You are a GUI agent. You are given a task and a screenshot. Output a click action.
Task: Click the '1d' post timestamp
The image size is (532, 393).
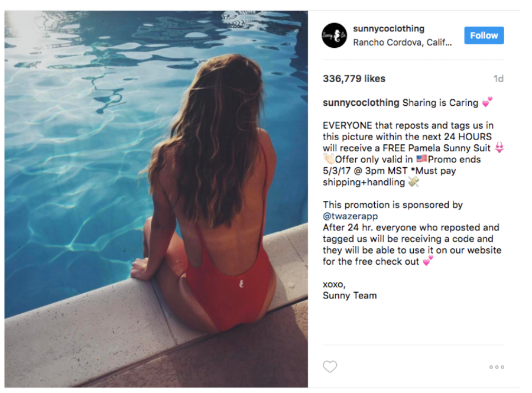pos(498,79)
